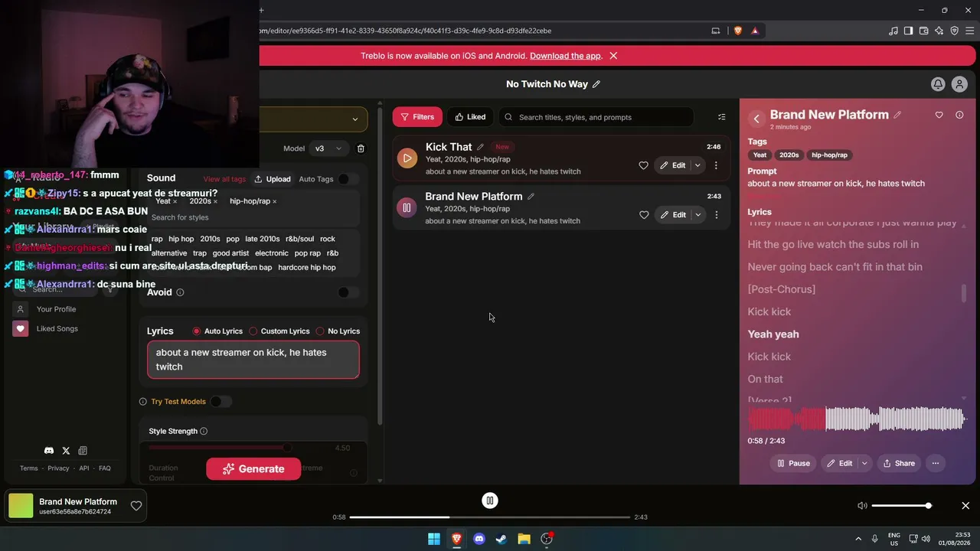Image resolution: width=980 pixels, height=551 pixels.
Task: Toggle the Auto Tags switch
Action: (x=348, y=179)
